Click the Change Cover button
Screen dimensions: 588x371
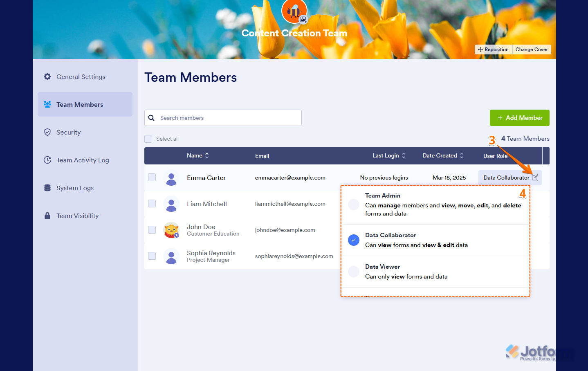tap(532, 49)
